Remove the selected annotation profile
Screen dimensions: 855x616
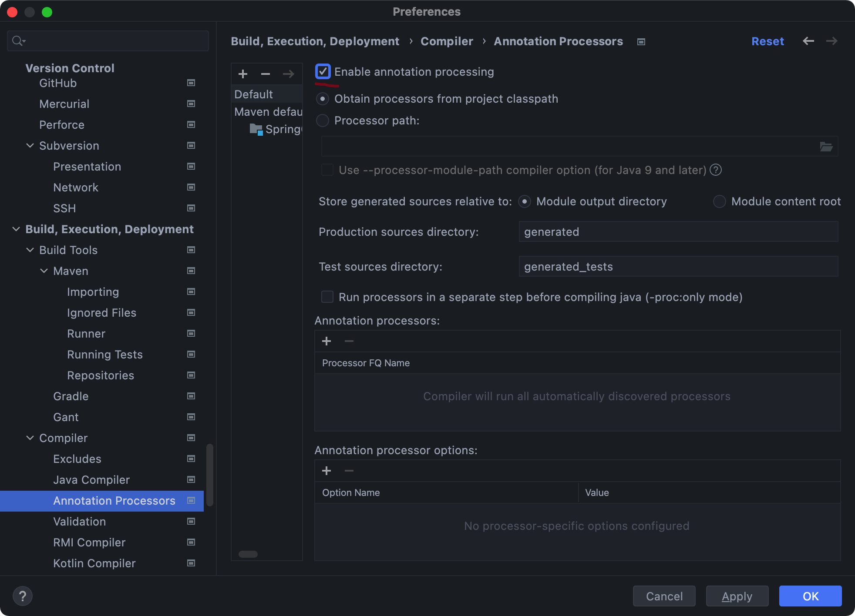click(266, 74)
